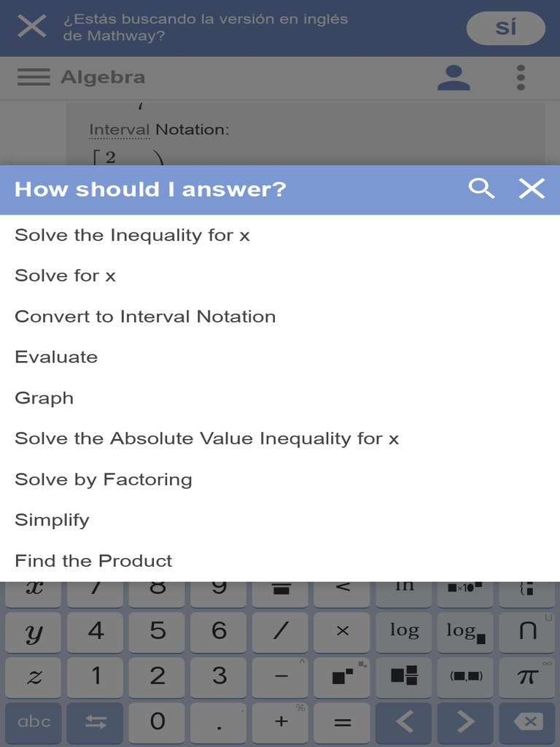Select the 'Graph' answer option
The height and width of the screenshot is (747, 560).
(44, 398)
